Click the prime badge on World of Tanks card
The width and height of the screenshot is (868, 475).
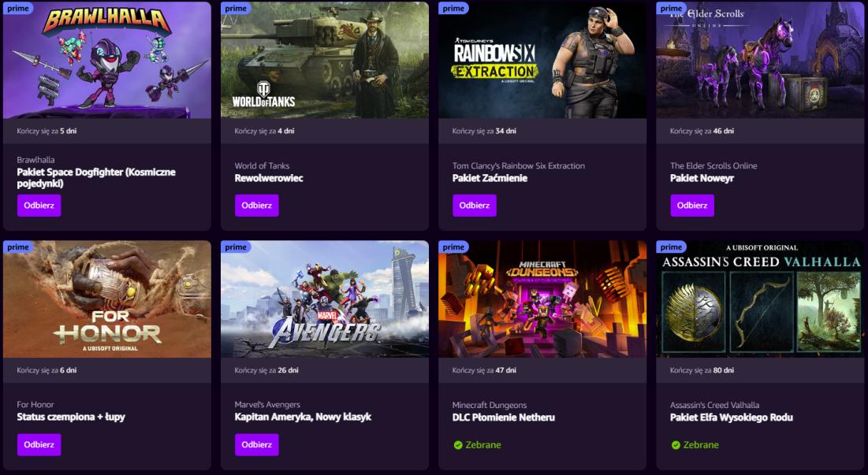(x=236, y=9)
